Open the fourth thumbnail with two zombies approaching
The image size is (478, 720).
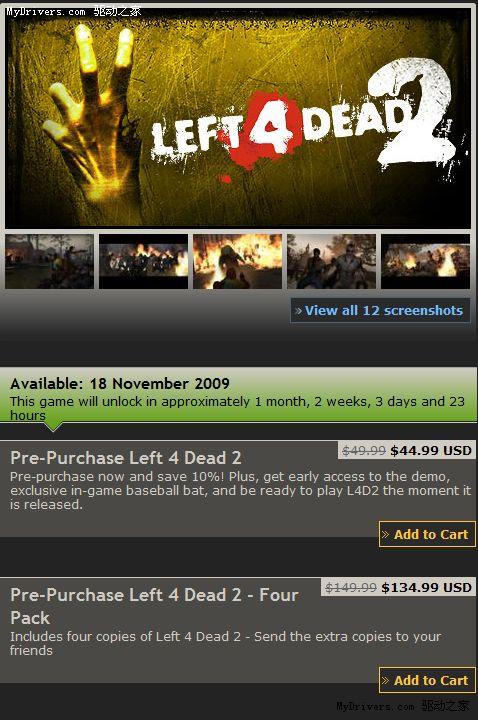tap(332, 261)
